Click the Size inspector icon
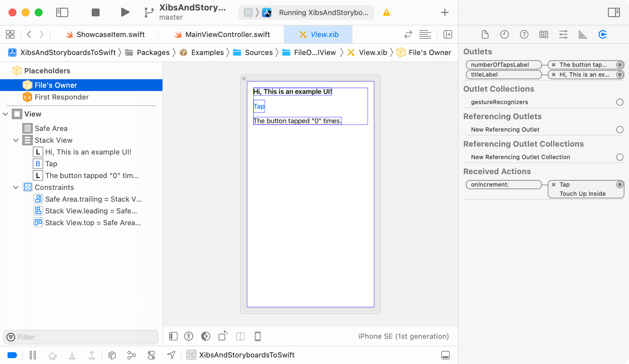 (582, 35)
